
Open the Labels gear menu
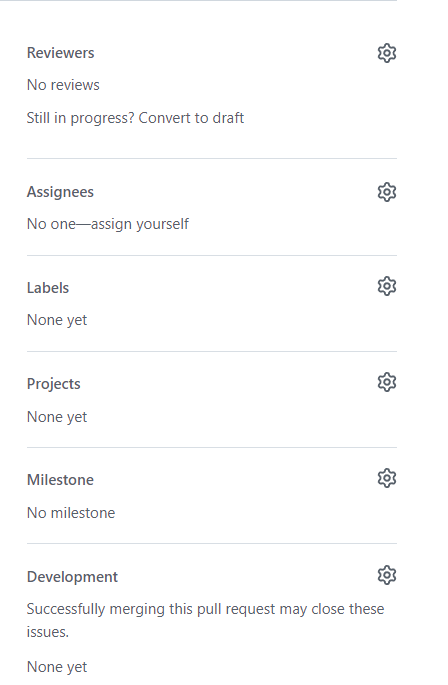pyautogui.click(x=387, y=287)
